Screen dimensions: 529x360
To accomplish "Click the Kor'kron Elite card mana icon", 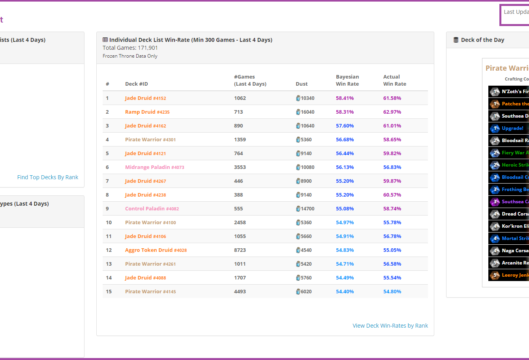I will (x=495, y=226).
